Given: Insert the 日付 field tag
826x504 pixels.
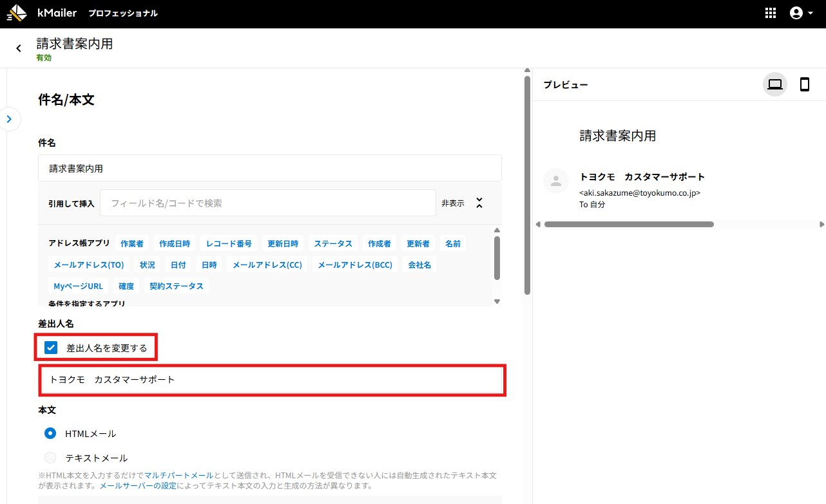Looking at the screenshot, I should click(x=178, y=265).
